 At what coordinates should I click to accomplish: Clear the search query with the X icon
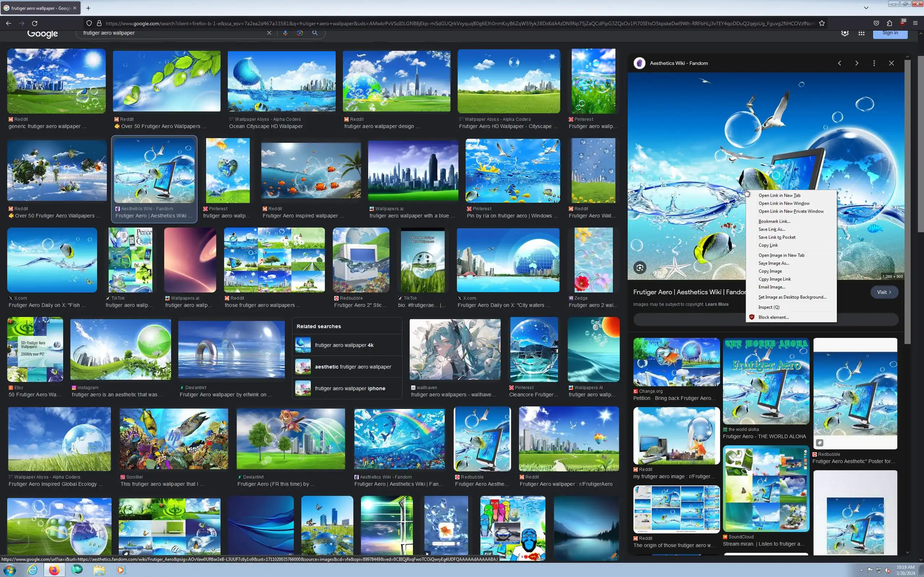pos(269,33)
